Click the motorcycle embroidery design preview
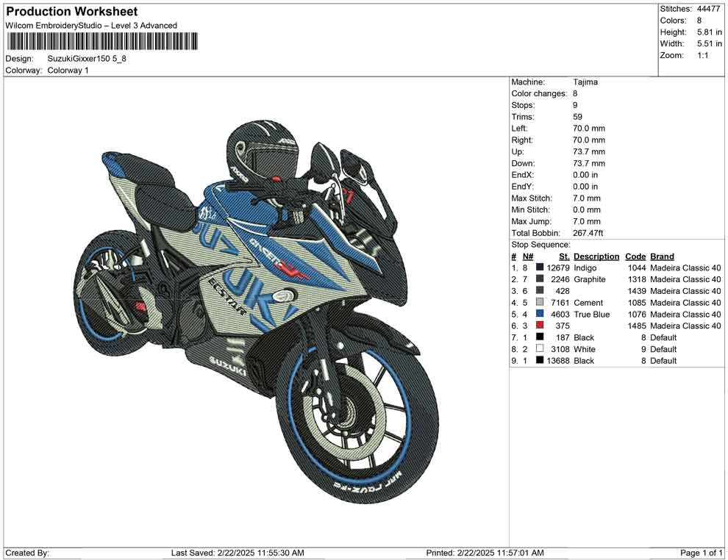 click(x=257, y=311)
